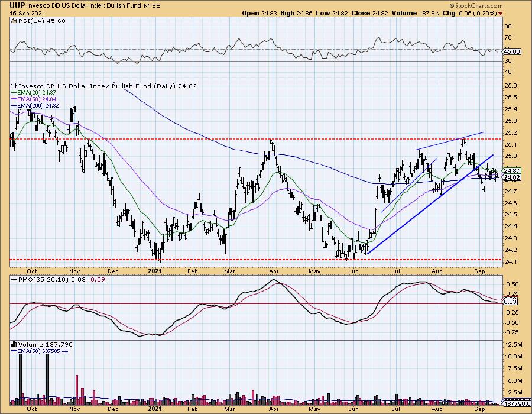This screenshot has height=414, width=532.
Task: Click the red down arrow beside Chg
Action: (501, 14)
